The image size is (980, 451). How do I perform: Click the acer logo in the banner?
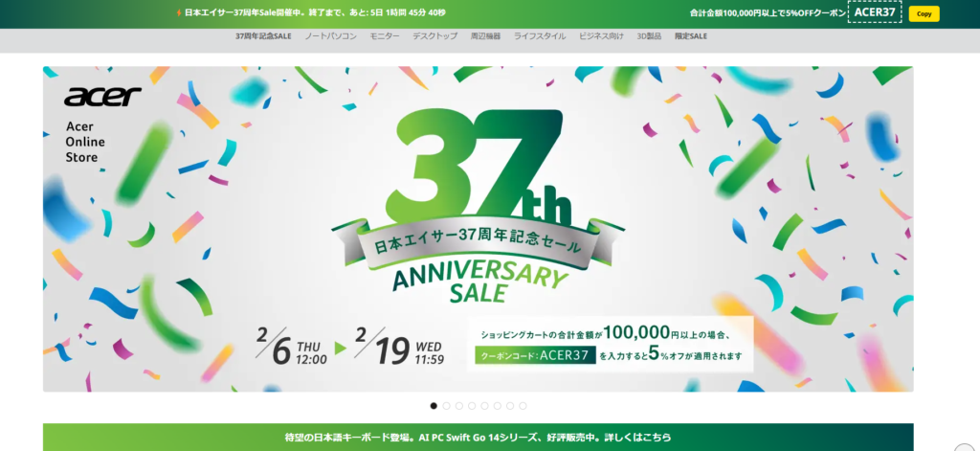click(102, 97)
